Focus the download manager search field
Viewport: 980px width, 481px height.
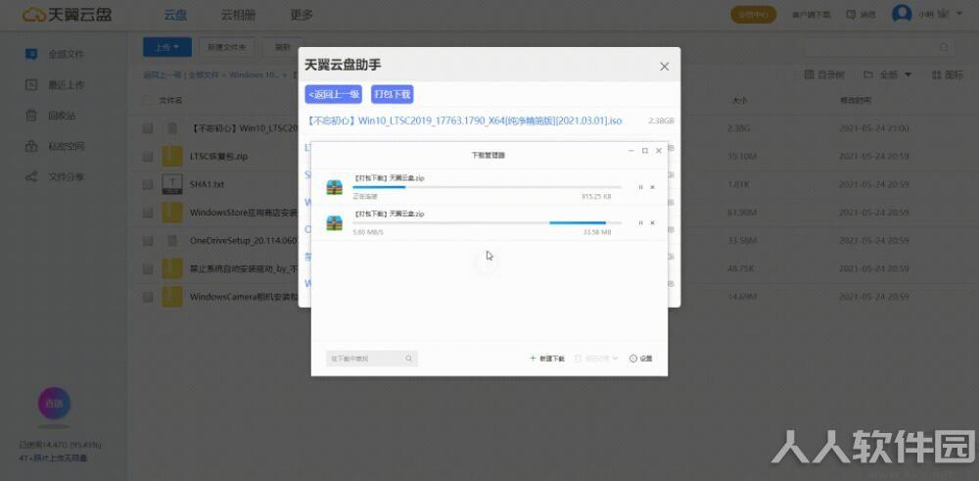point(372,359)
